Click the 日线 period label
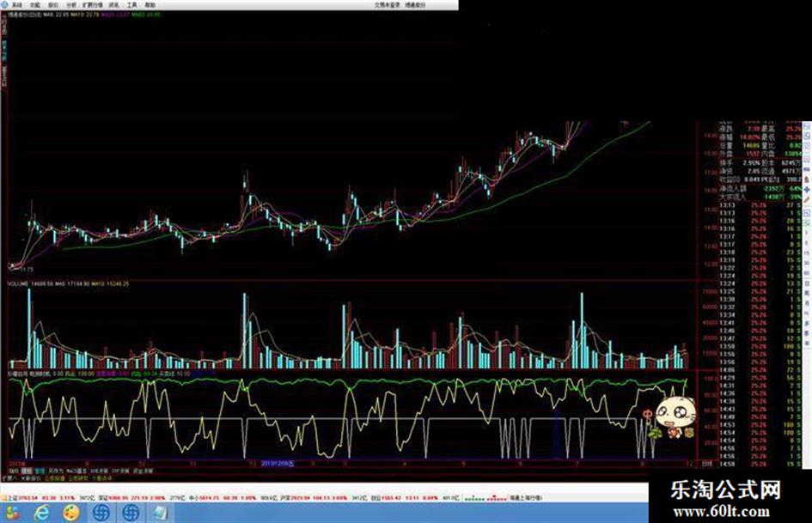The image size is (812, 523). pyautogui.click(x=706, y=464)
